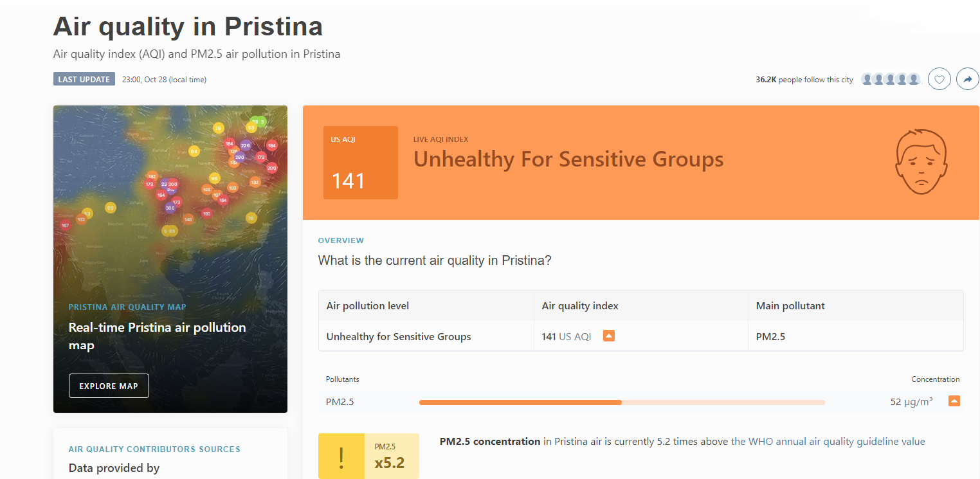Click the air pollution map thumbnail
Screen dimensions: 980x479
pos(170,259)
